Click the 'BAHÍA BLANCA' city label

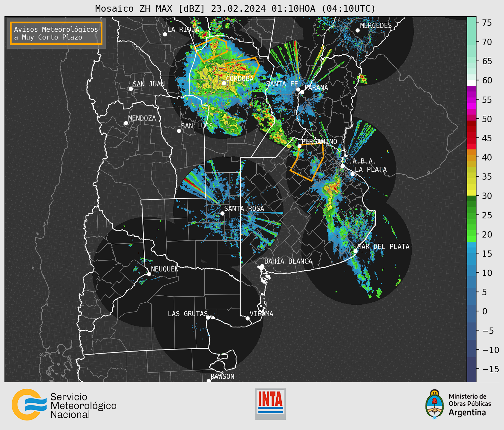[288, 261]
